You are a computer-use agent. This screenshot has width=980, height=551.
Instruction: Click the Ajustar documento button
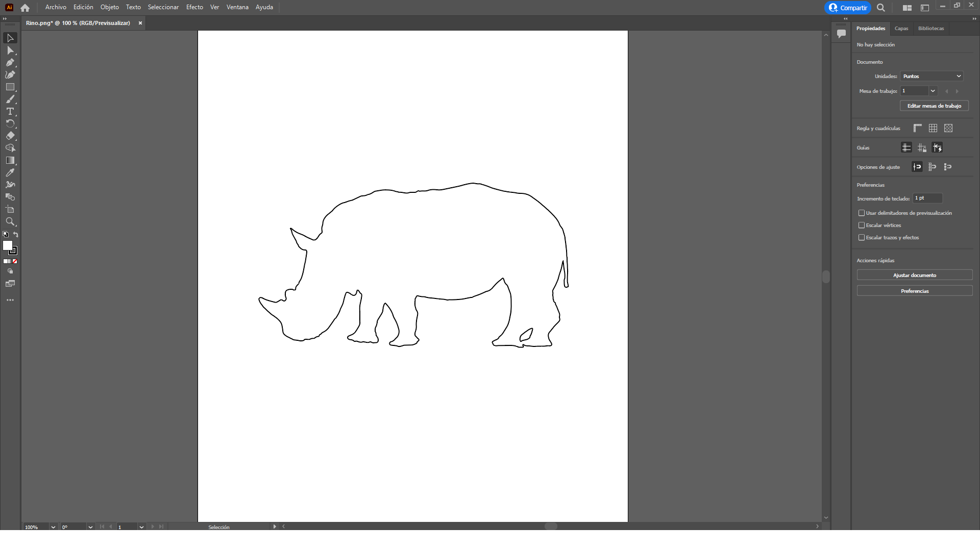pos(914,275)
